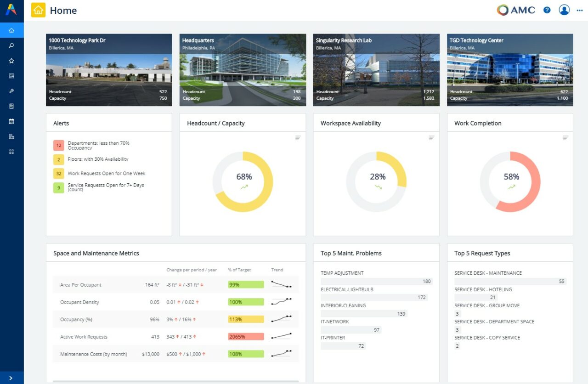Image resolution: width=588 pixels, height=384 pixels.
Task: Click the Home breadcrumb label
Action: [63, 10]
